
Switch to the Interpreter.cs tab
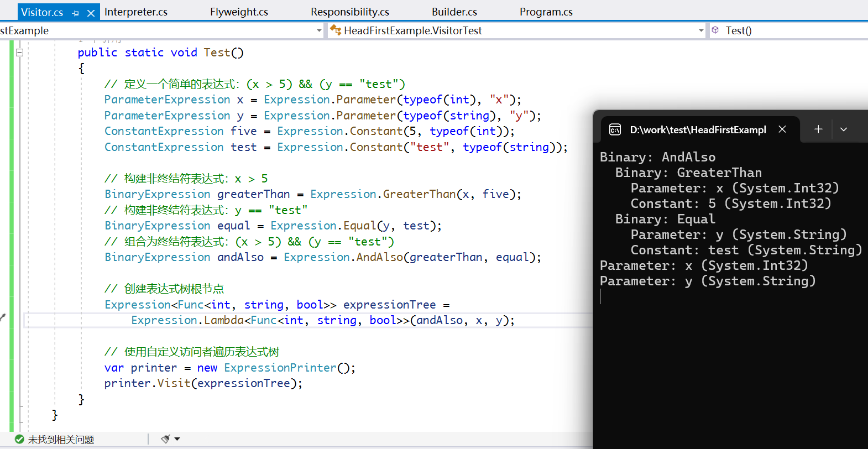[x=136, y=12]
